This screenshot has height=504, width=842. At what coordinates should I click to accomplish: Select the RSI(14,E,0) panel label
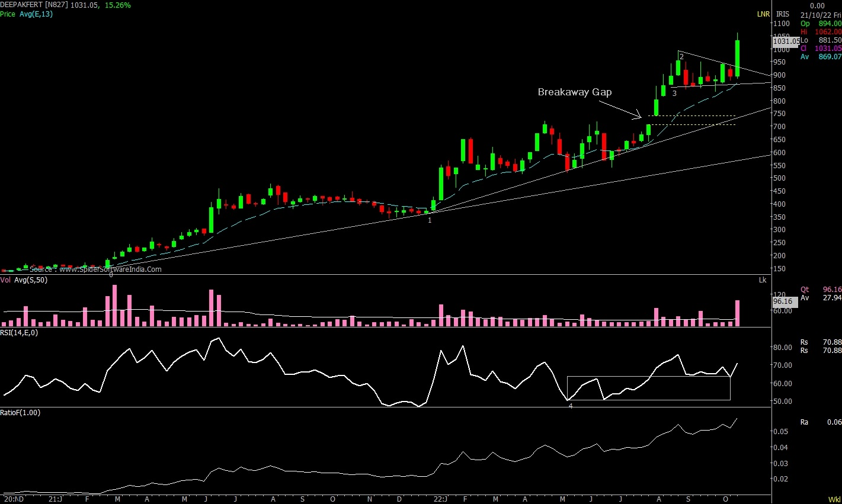19,332
